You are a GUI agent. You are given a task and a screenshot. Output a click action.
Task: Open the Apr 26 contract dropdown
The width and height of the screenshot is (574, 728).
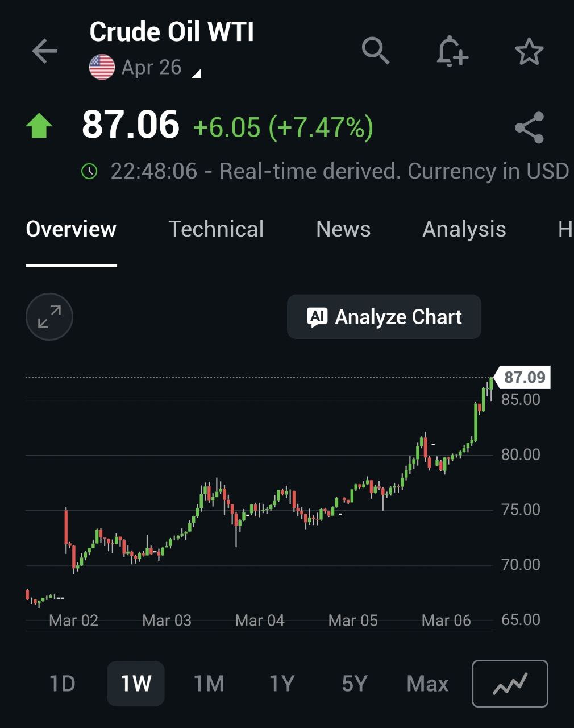point(196,73)
